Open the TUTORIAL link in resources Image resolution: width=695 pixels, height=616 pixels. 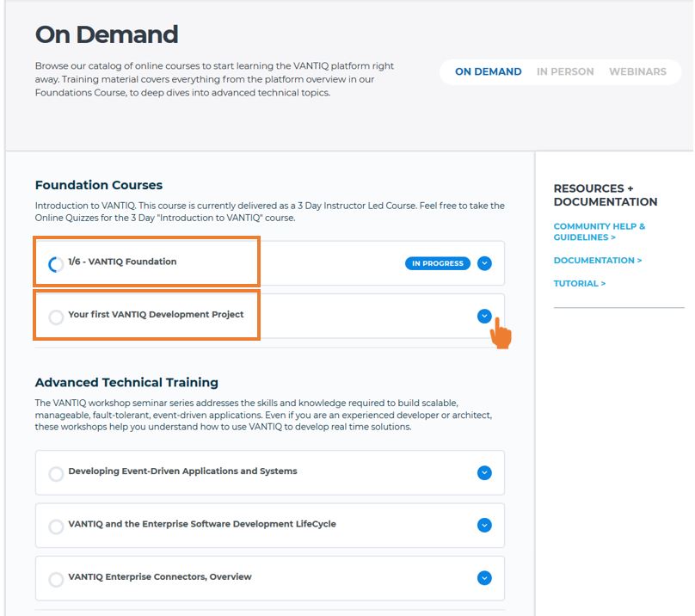pyautogui.click(x=579, y=283)
